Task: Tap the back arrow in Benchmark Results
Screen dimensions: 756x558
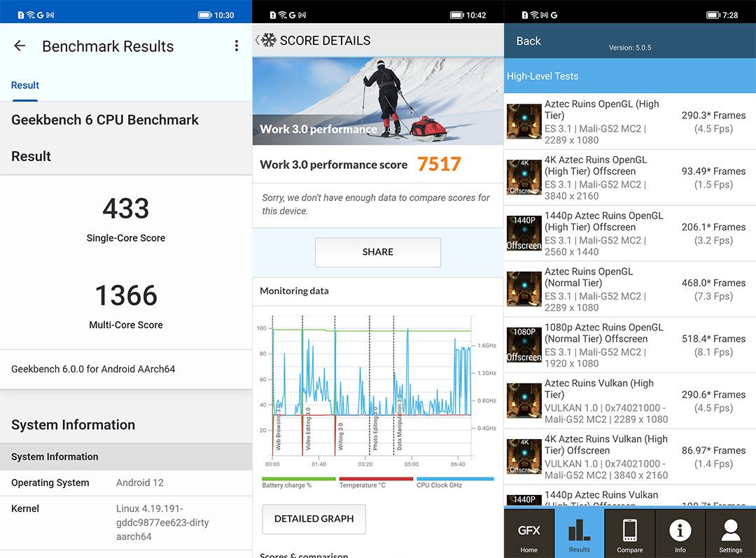Action: pos(20,46)
